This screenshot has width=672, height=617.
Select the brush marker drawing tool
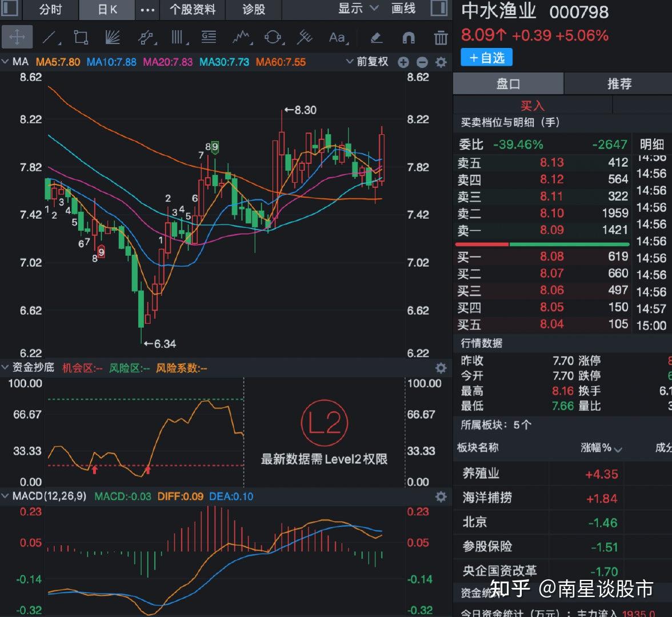coord(376,37)
